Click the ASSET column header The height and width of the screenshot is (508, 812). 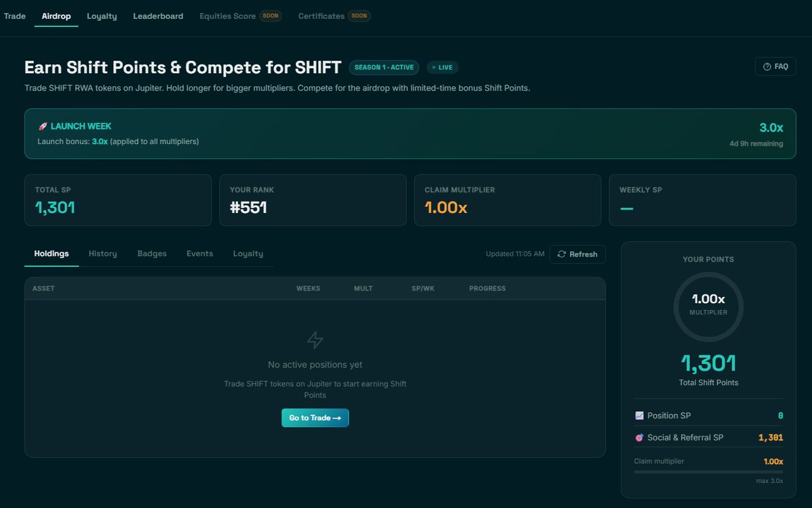coord(43,289)
